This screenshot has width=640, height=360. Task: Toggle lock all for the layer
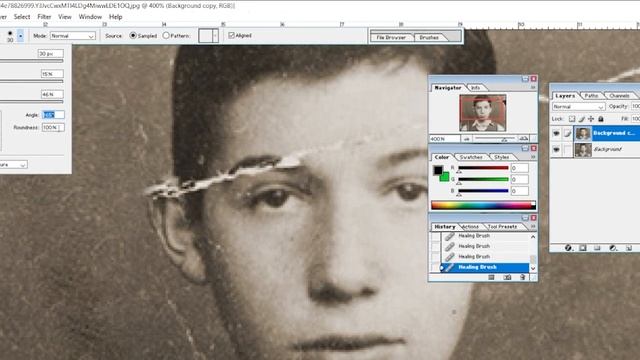click(600, 119)
